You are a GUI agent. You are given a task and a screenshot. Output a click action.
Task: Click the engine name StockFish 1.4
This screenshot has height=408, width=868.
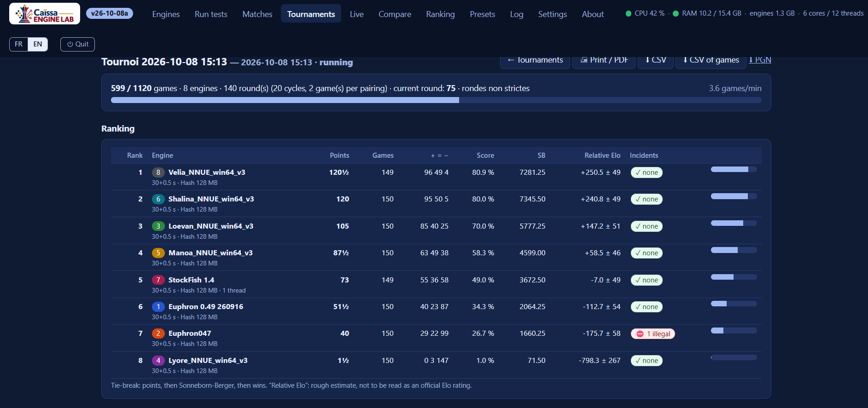click(191, 280)
